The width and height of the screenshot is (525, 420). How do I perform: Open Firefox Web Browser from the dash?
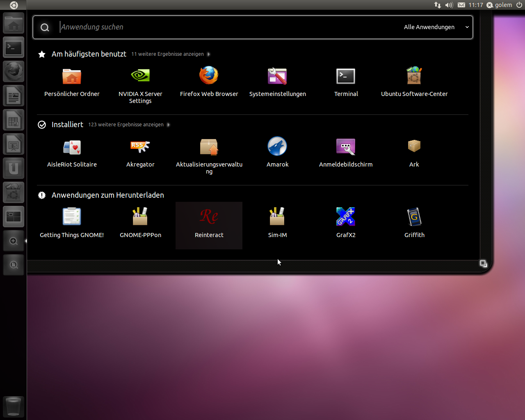point(209,76)
